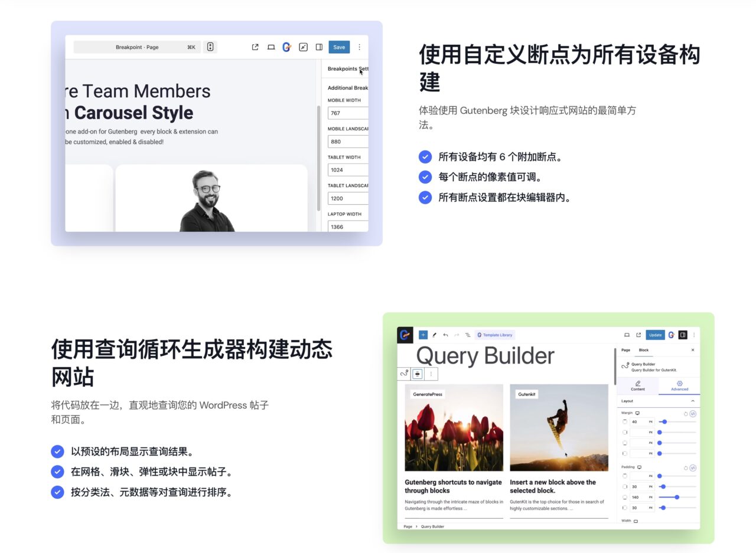Click the Margin reset icon
Viewport: 756px width, 553px height.
(686, 414)
